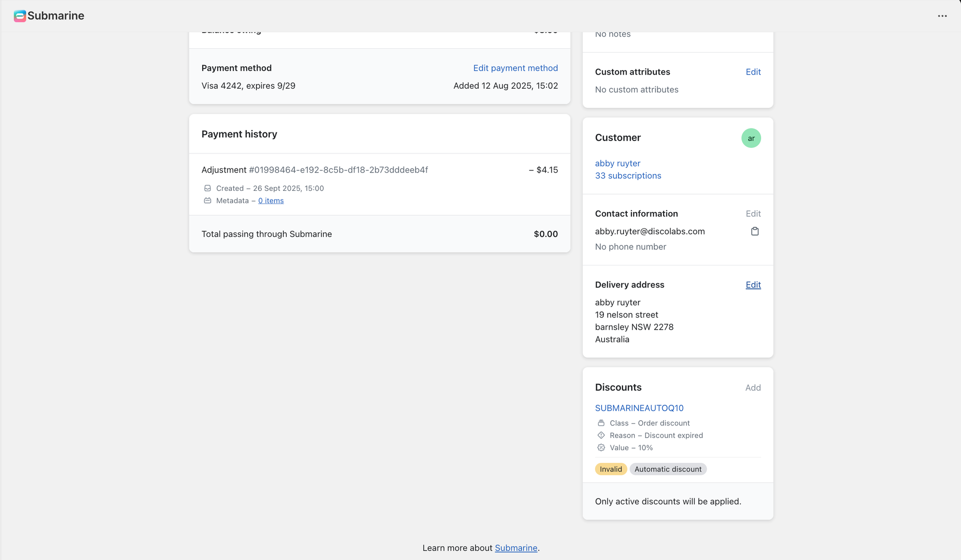Edit the Delivery address
This screenshot has width=961, height=560.
click(753, 285)
